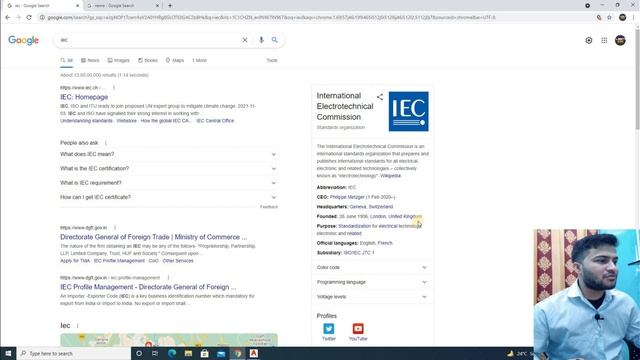
Task: Open the Google apps grid icon
Action: coord(604,40)
